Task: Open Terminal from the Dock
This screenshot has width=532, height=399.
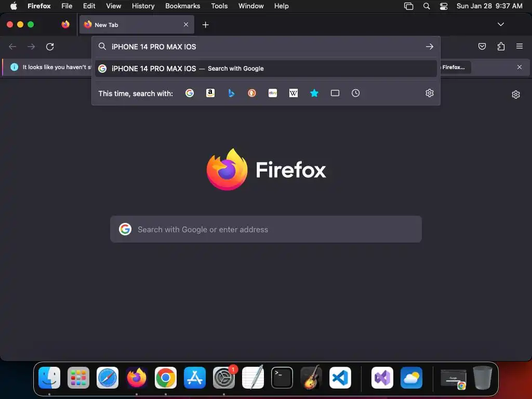Action: (282, 378)
